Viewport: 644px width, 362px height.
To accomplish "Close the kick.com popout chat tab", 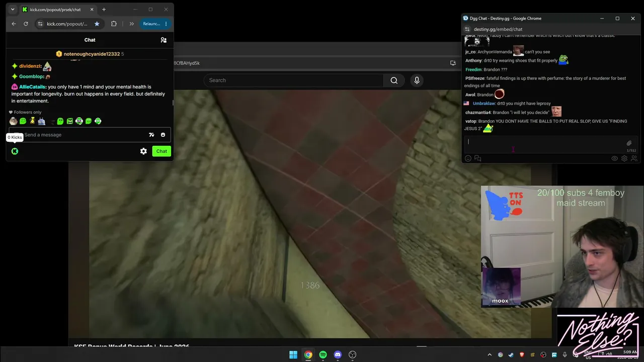I will click(x=92, y=10).
